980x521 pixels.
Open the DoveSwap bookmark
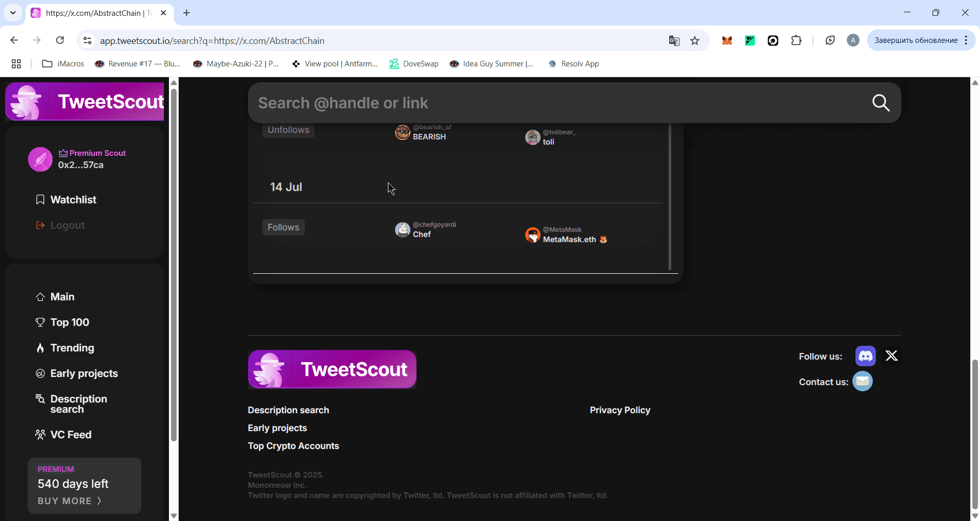[x=414, y=64]
